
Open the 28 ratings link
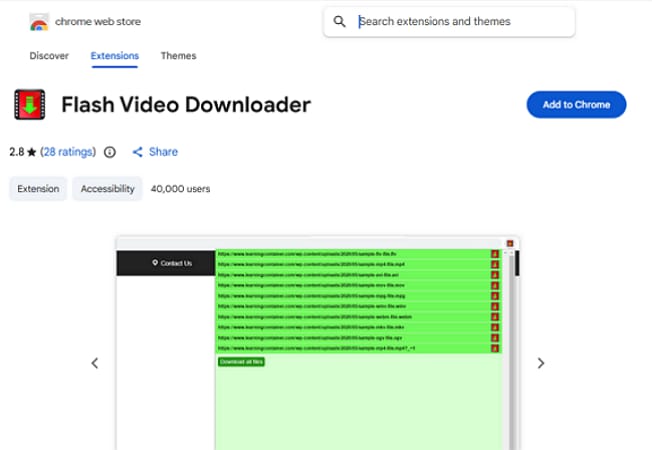coord(68,152)
